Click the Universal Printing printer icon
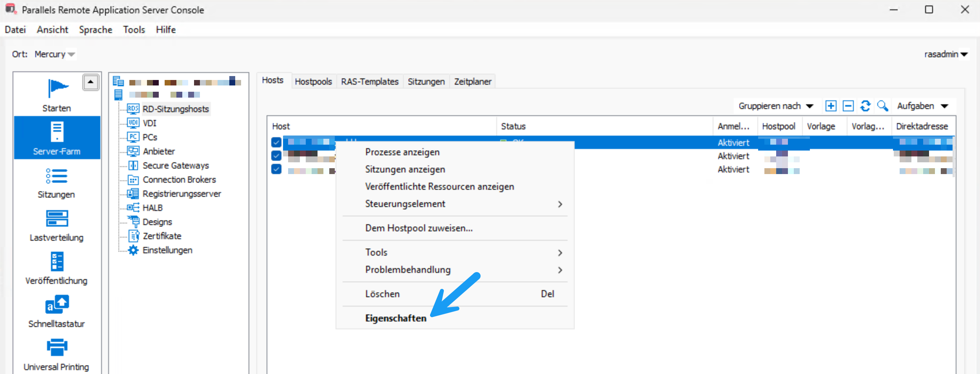This screenshot has width=980, height=374. point(57,347)
